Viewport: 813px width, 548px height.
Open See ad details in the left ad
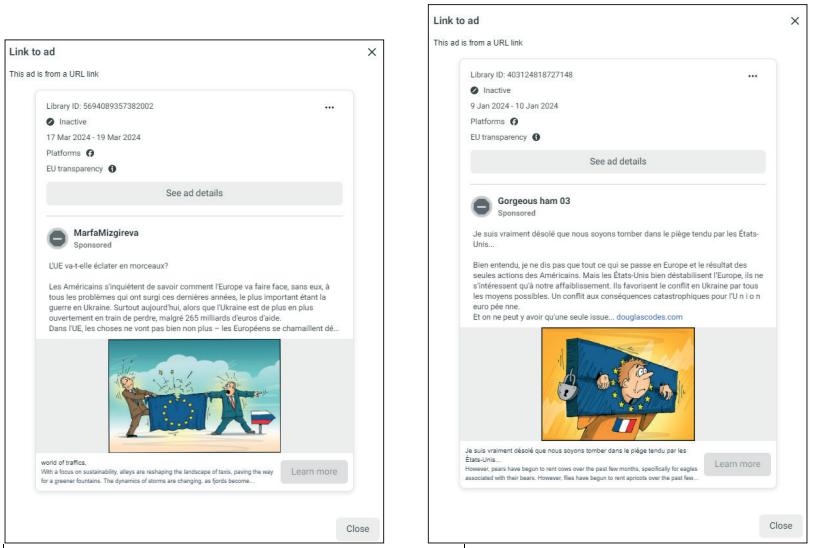tap(194, 193)
